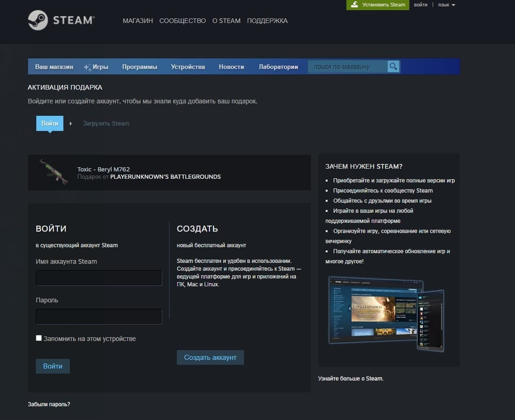Click the PLAYERUNKNOWN'S BATTLEGROUNDS gift sender name
Screen dimensions: 515x420
tap(165, 177)
